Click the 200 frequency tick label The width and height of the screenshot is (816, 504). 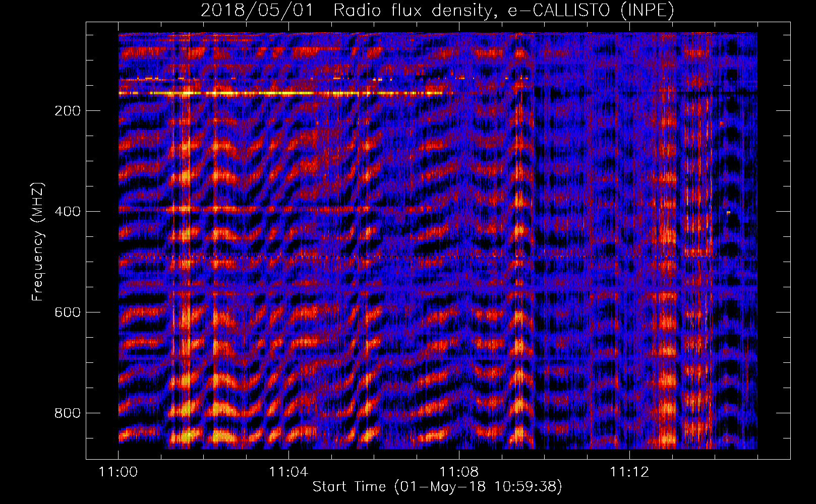point(68,111)
